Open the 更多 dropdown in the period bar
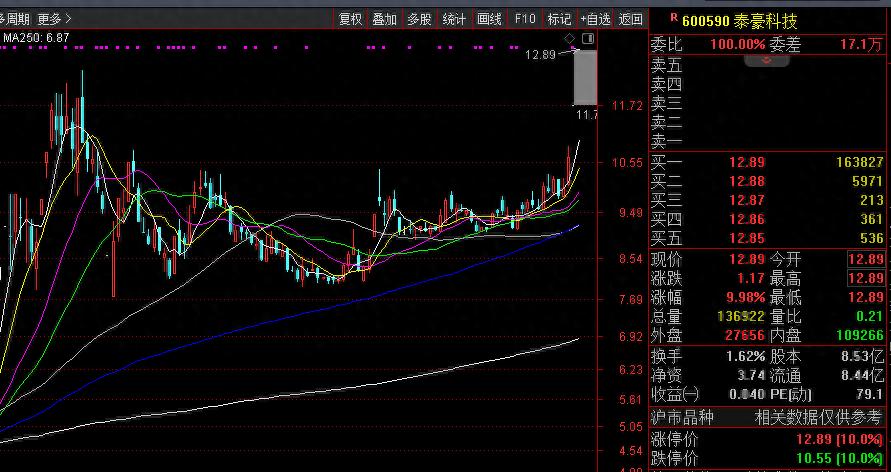The width and height of the screenshot is (891, 472). click(55, 19)
